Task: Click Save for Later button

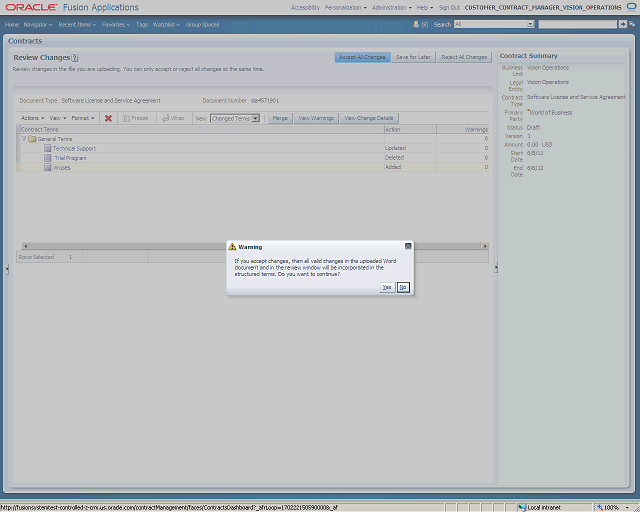Action: pyautogui.click(x=413, y=57)
